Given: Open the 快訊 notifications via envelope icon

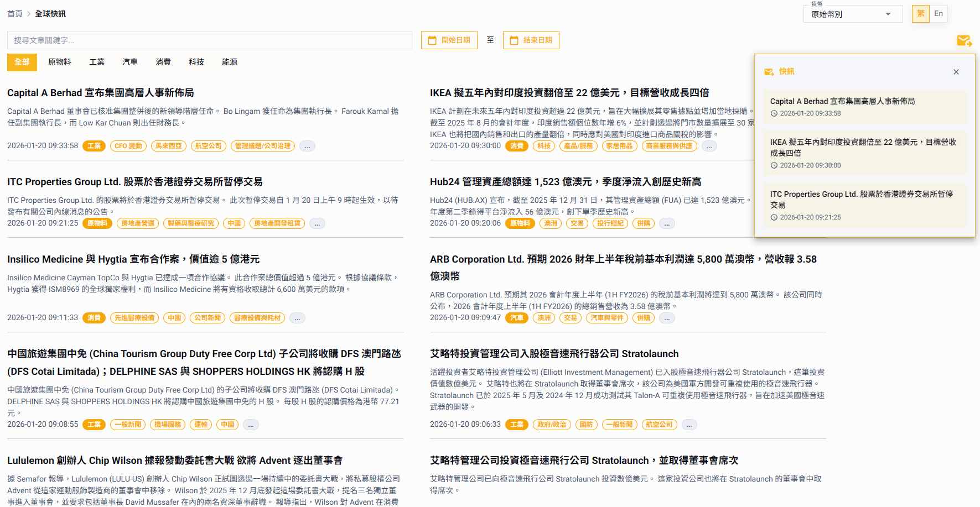Looking at the screenshot, I should (964, 40).
